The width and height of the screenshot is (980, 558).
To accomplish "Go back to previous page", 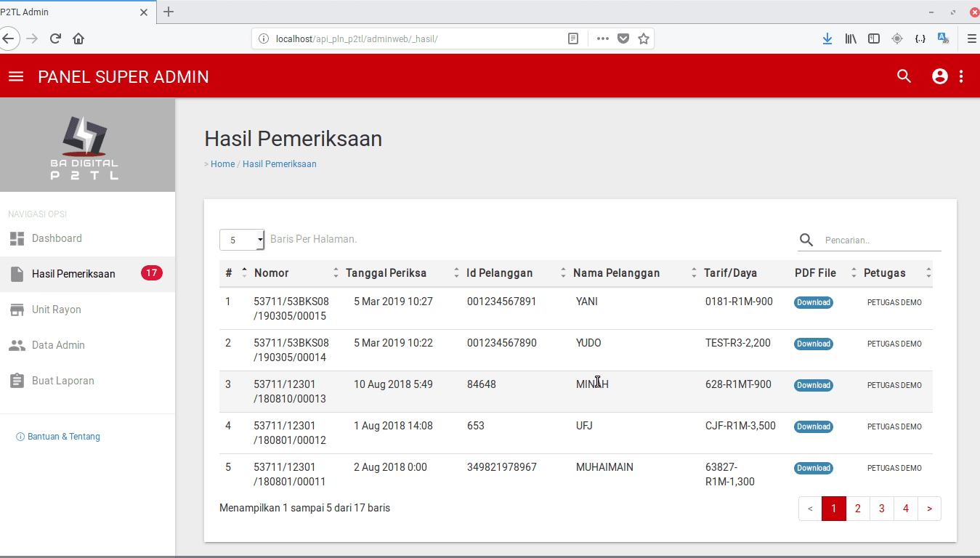I will 7,39.
